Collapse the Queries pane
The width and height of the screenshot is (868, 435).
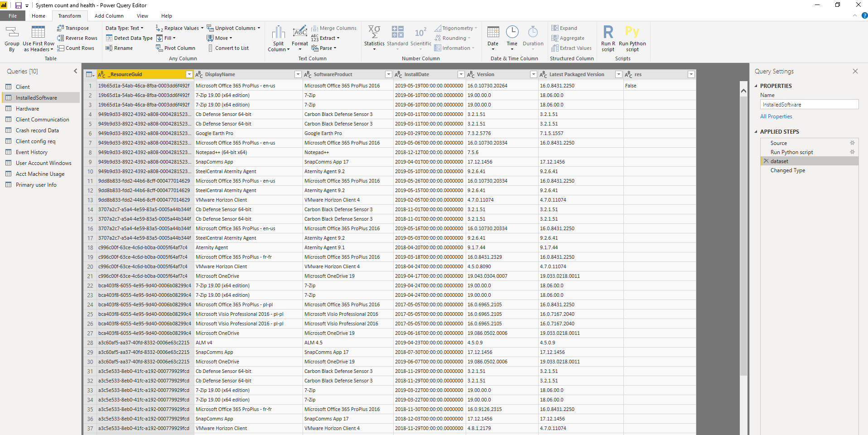[76, 71]
